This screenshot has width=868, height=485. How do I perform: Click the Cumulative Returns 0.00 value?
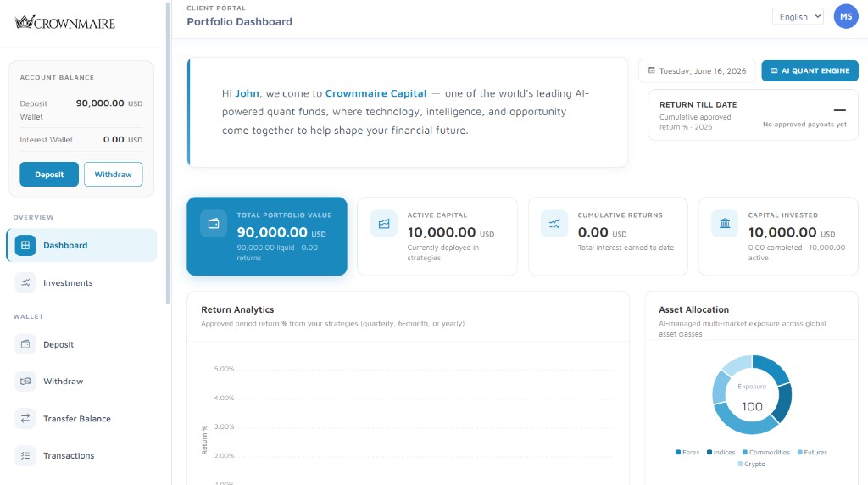593,232
